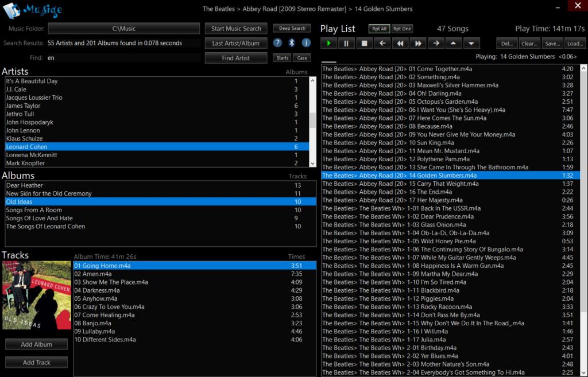
Task: Toggle Case sensitive find option
Action: pyautogui.click(x=301, y=58)
